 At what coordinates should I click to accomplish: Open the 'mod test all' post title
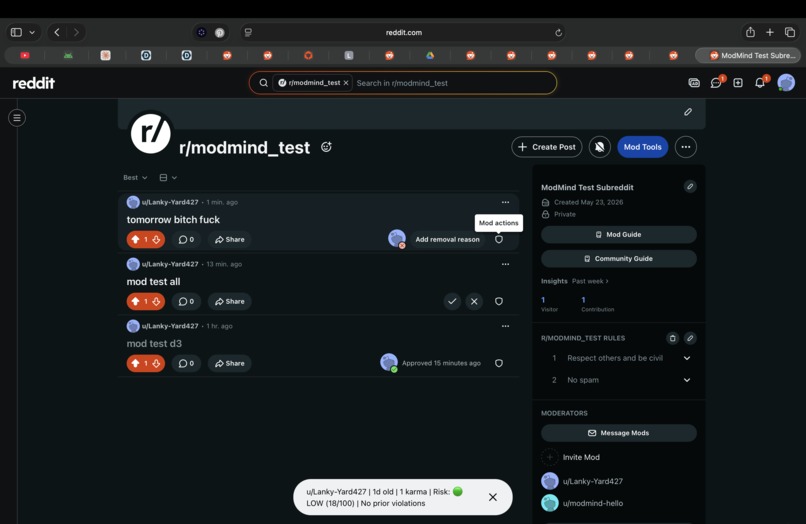click(x=153, y=282)
